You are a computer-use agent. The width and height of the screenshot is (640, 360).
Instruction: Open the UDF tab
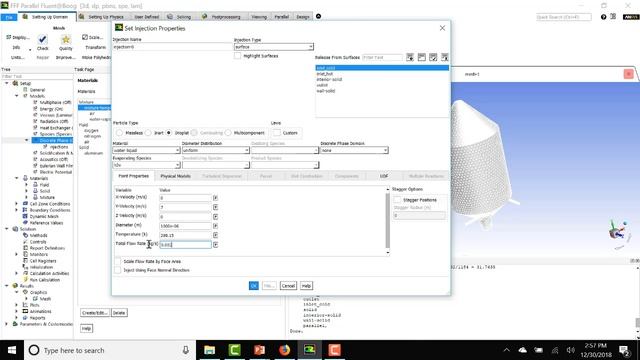(x=384, y=176)
